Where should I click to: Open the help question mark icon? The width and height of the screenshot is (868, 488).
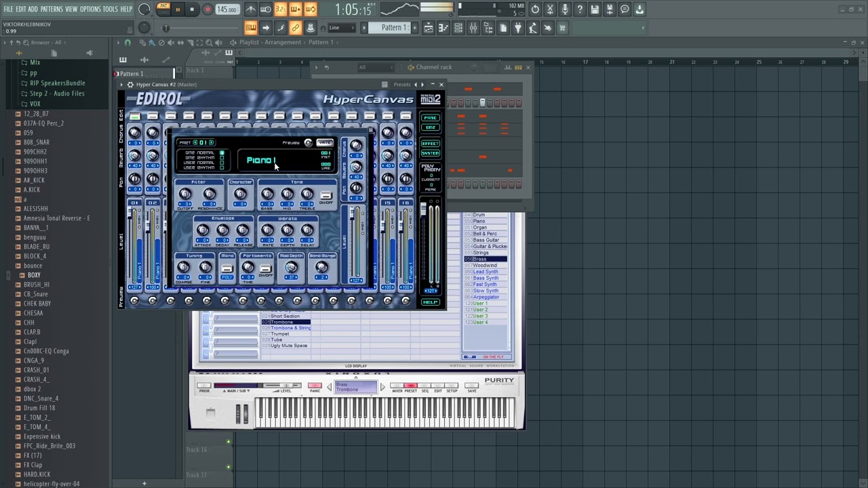pyautogui.click(x=580, y=9)
